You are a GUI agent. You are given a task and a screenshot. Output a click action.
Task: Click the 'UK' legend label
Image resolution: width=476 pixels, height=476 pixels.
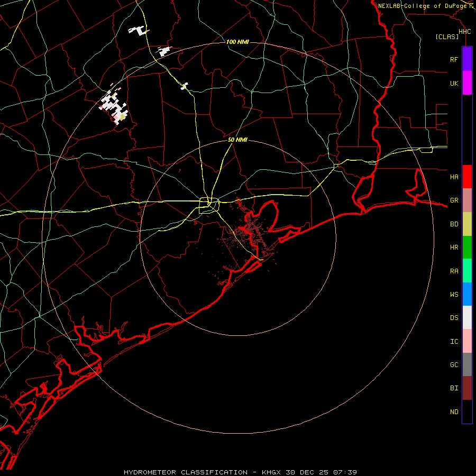click(x=454, y=84)
